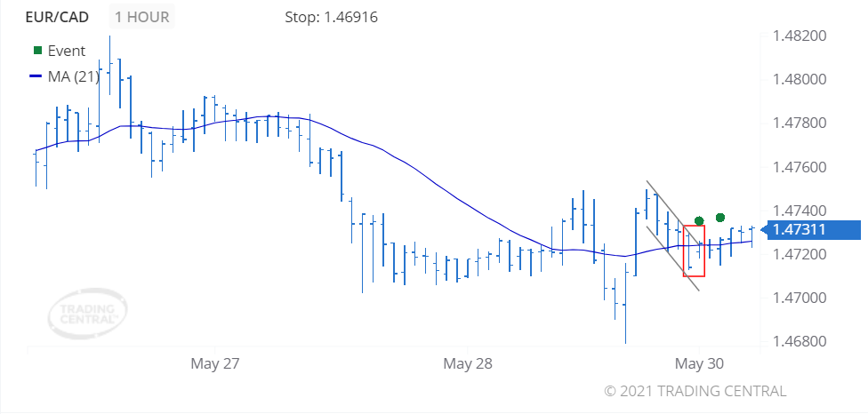
Task: Click the second green event dot
Action: click(719, 218)
